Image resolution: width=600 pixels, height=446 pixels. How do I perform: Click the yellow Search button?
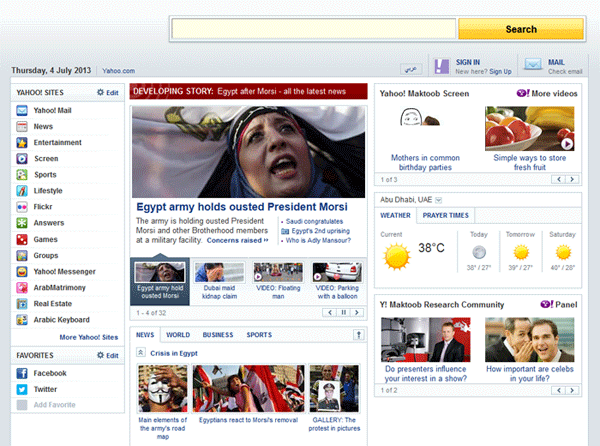coord(521,29)
